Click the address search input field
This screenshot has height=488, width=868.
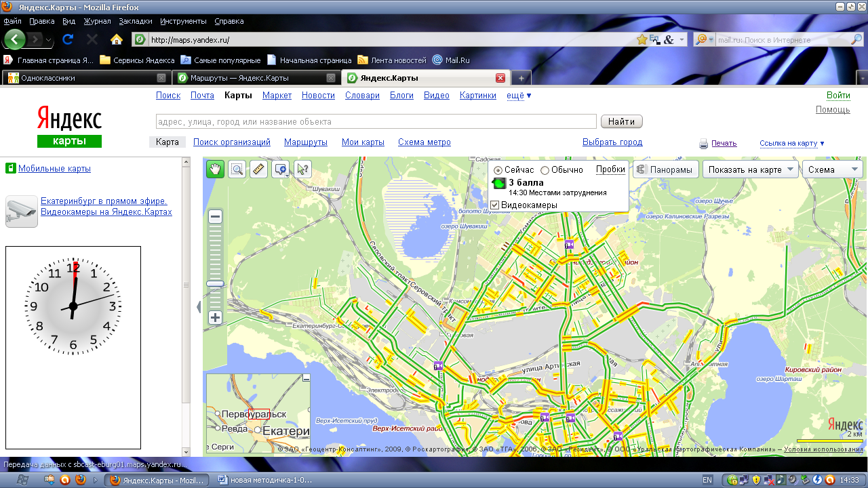point(376,122)
